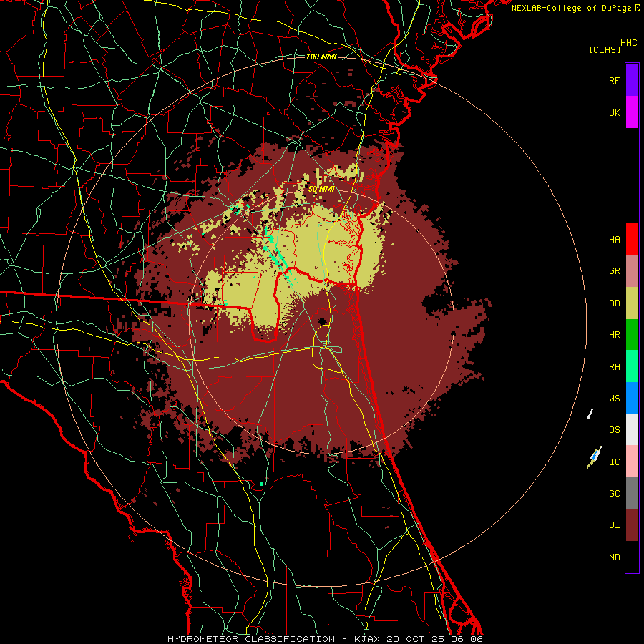Viewport: 644px width, 644px height.
Task: Click the "DS" legend label
Action: 614,430
